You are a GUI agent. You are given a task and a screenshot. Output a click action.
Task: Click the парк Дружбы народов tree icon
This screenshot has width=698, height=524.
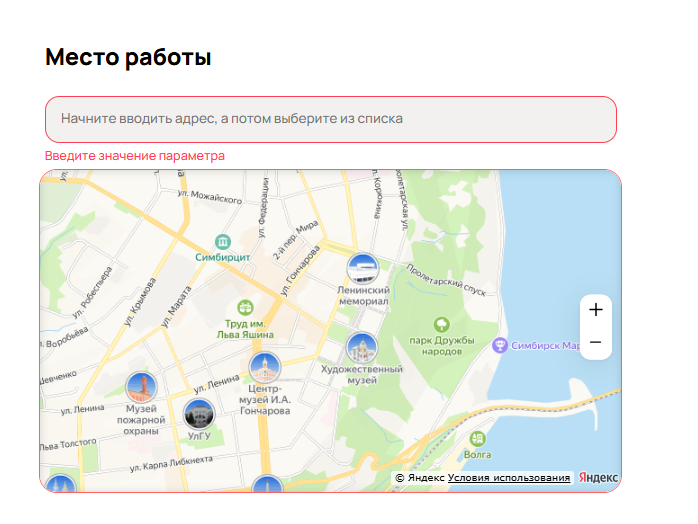[x=442, y=324]
